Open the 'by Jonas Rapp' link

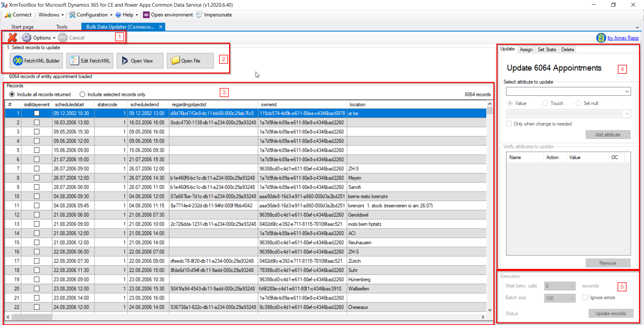pos(623,38)
